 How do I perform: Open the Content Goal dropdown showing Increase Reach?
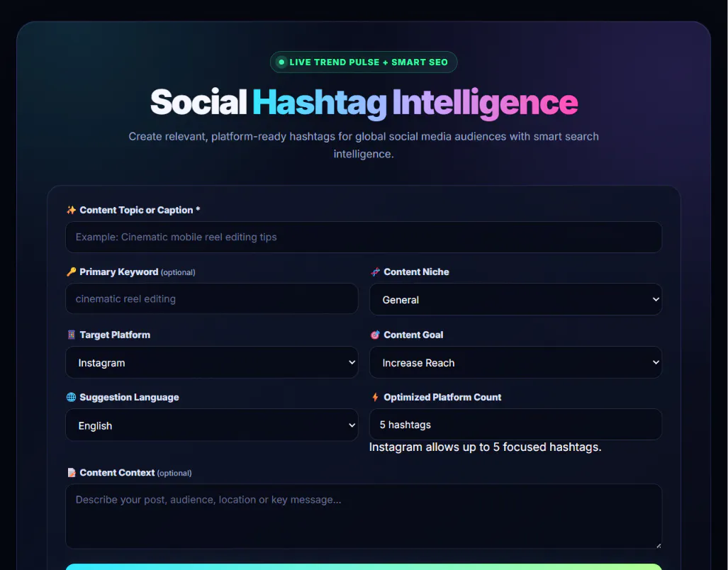(x=515, y=362)
